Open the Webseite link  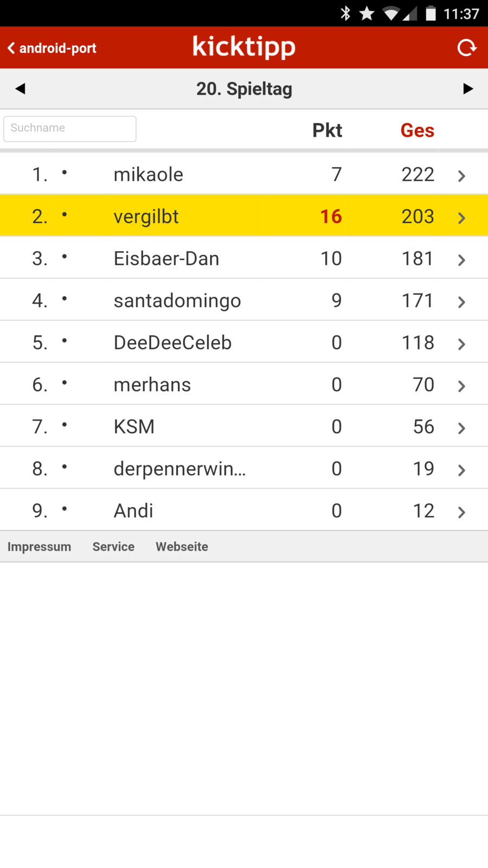coord(182,546)
